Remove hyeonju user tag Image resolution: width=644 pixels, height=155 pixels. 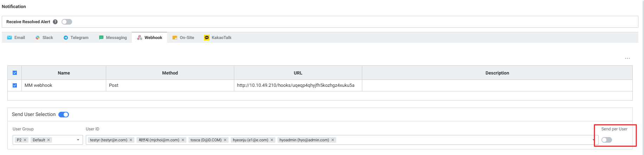tap(272, 140)
